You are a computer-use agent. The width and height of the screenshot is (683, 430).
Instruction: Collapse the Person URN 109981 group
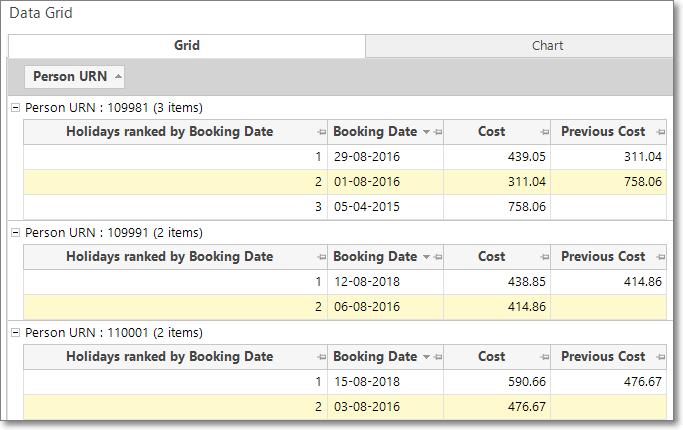point(15,107)
